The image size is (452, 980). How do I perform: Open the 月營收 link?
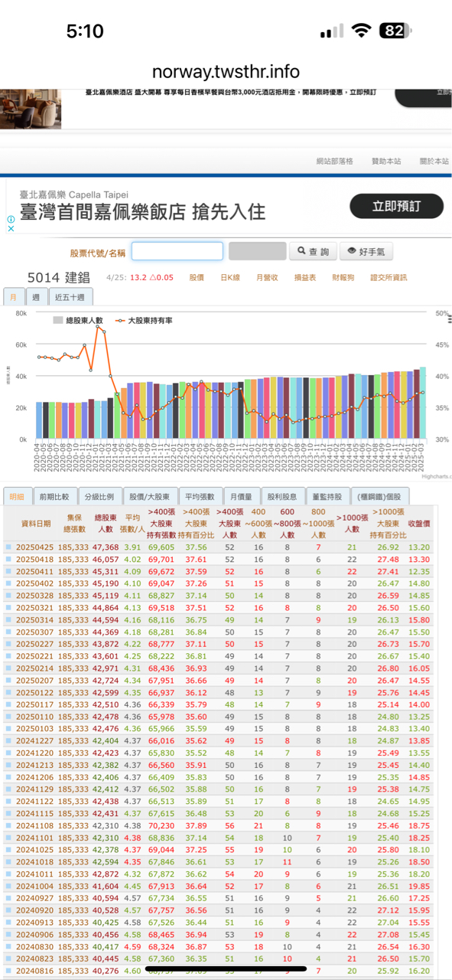pos(267,277)
